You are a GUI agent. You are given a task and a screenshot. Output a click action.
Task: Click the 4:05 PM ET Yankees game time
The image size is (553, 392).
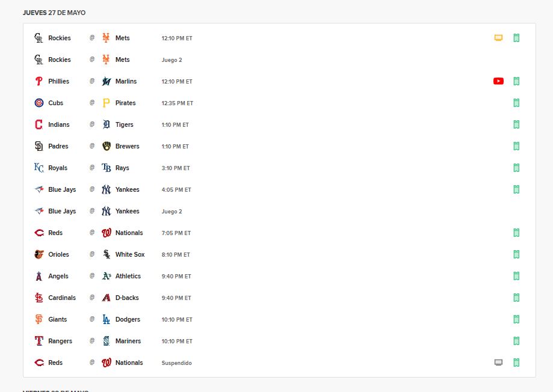(x=176, y=189)
